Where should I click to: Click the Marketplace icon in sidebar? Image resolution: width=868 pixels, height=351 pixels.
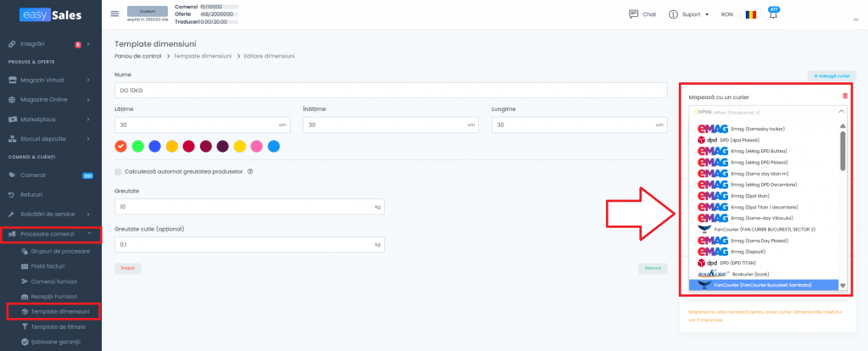point(12,119)
